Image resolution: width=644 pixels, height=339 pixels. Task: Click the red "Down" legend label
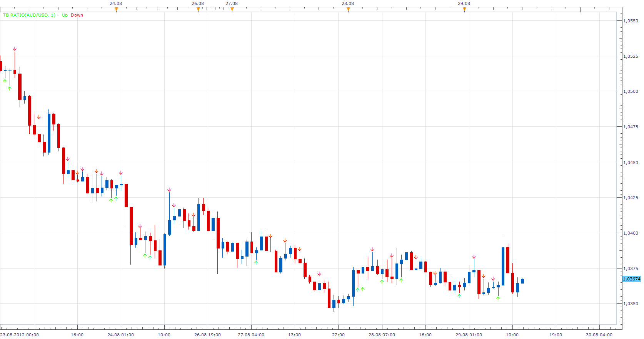tap(77, 15)
